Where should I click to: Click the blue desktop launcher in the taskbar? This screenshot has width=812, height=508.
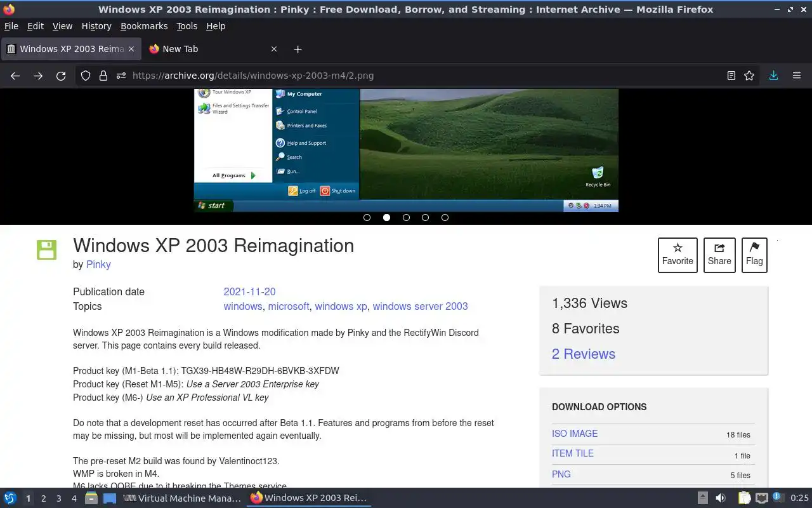(x=110, y=498)
